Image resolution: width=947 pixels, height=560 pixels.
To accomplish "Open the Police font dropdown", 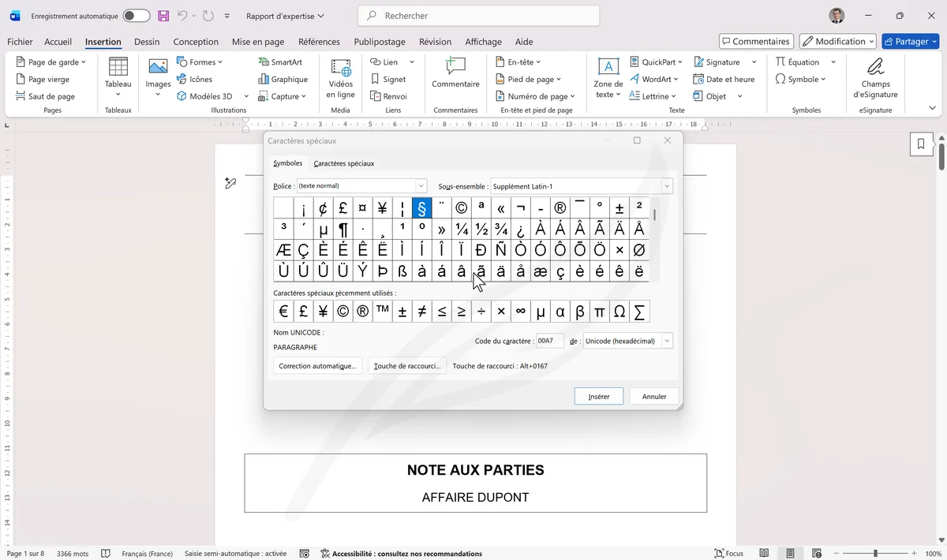I will click(x=421, y=185).
